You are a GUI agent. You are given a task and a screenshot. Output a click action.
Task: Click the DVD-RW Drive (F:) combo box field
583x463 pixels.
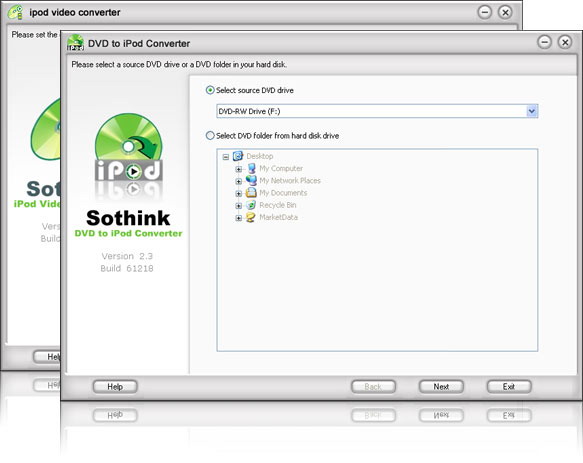[377, 111]
